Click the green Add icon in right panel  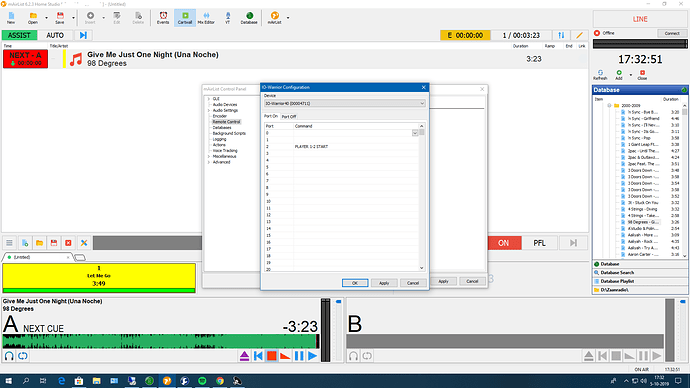click(619, 74)
